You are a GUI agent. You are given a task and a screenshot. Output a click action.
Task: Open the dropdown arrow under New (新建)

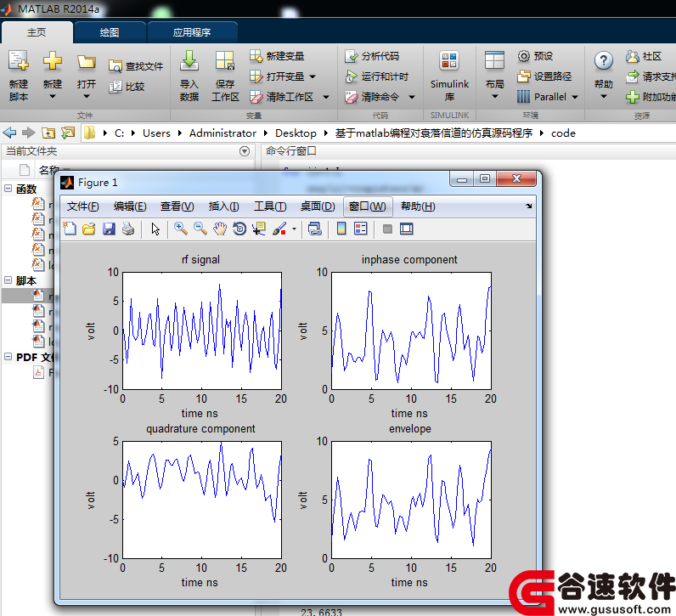(52, 97)
